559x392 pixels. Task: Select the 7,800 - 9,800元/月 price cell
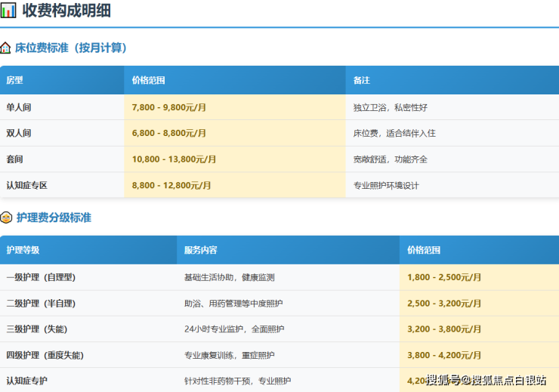168,107
